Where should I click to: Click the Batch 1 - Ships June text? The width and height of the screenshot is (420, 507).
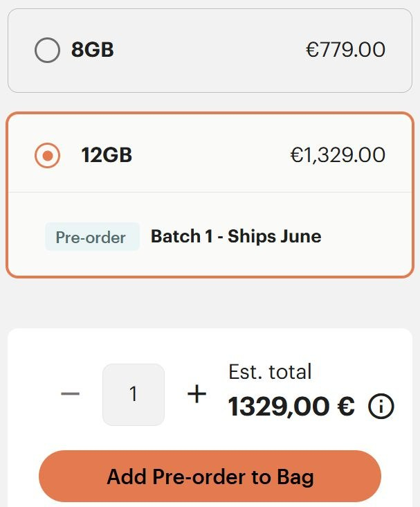(x=236, y=236)
